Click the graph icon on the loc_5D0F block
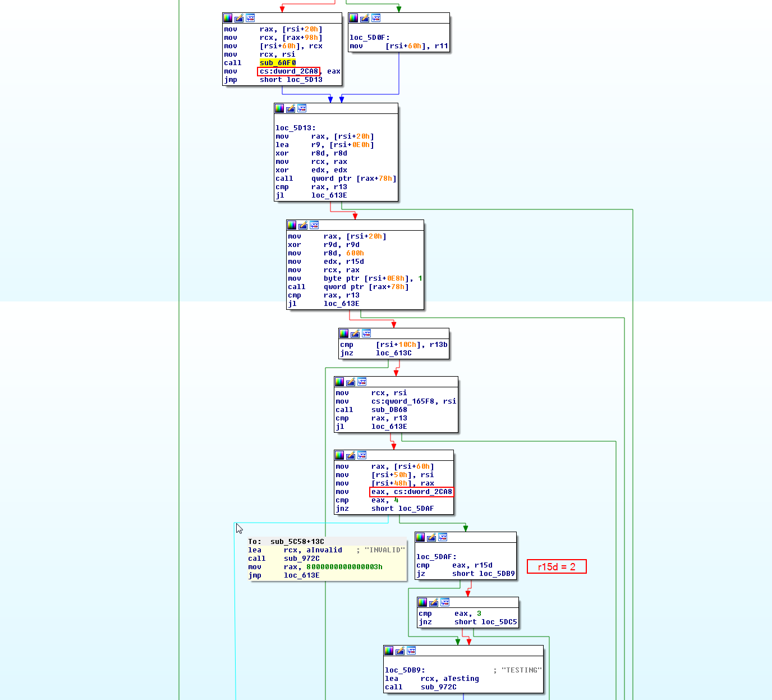Image resolution: width=772 pixels, height=700 pixels. pos(376,18)
